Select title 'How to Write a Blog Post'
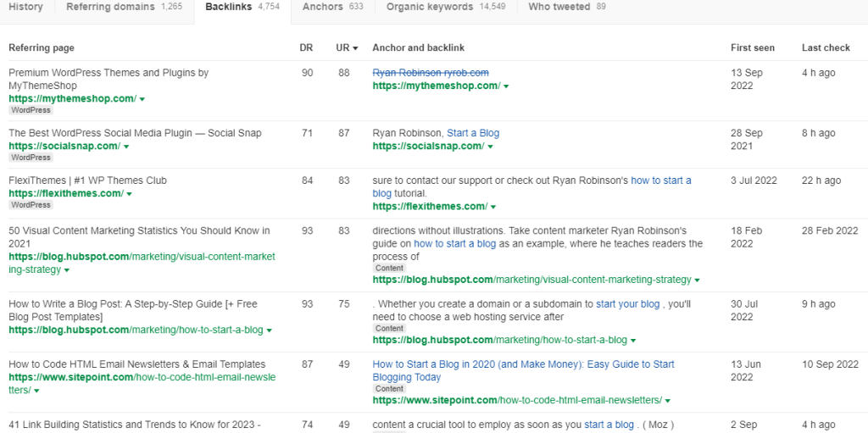Screen dimensions: 868x433 133,311
